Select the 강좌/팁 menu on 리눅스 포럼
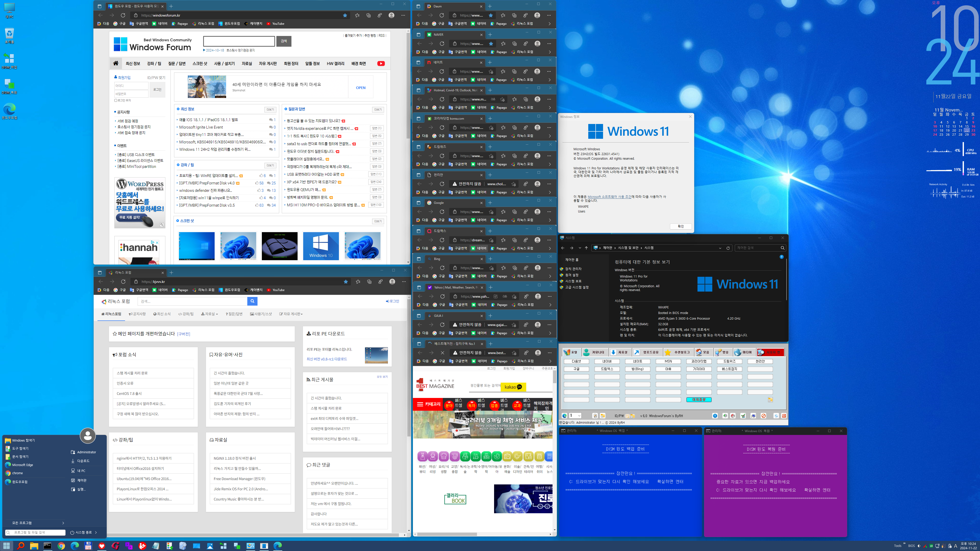 click(x=186, y=314)
